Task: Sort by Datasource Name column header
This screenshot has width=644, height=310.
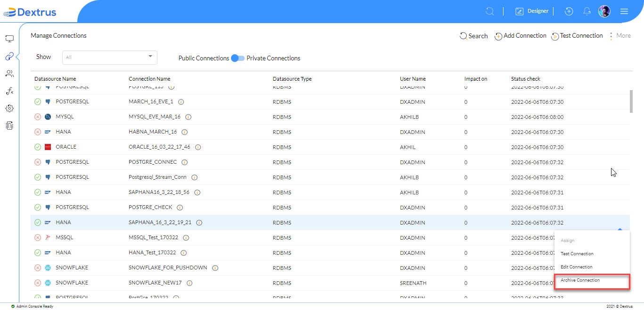Action: pyautogui.click(x=55, y=79)
